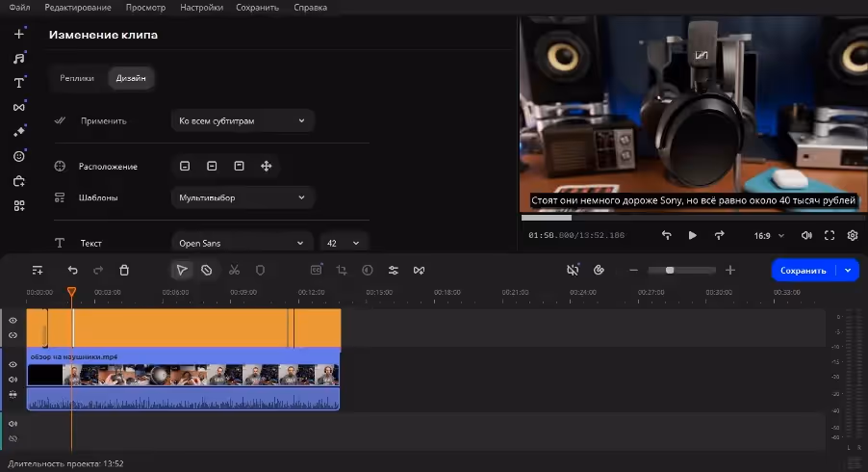Open the 'Сохранить' menu in menu bar
868x472 pixels.
point(257,7)
